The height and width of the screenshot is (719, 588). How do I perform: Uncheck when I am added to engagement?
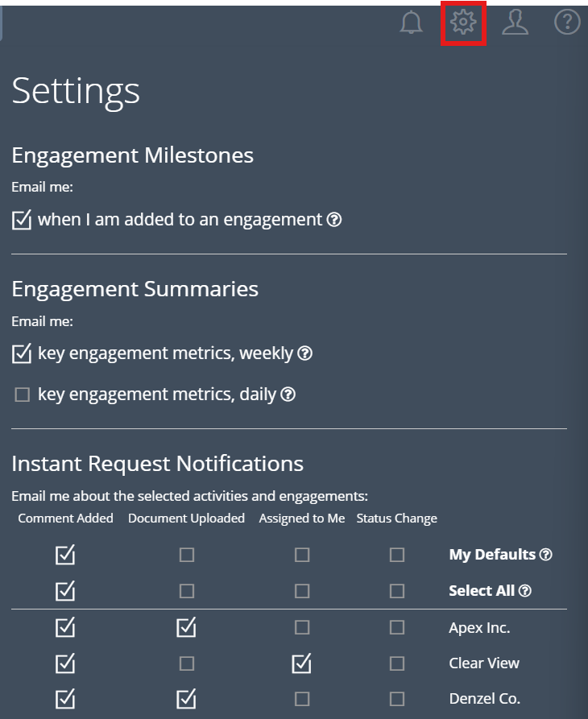pyautogui.click(x=22, y=219)
